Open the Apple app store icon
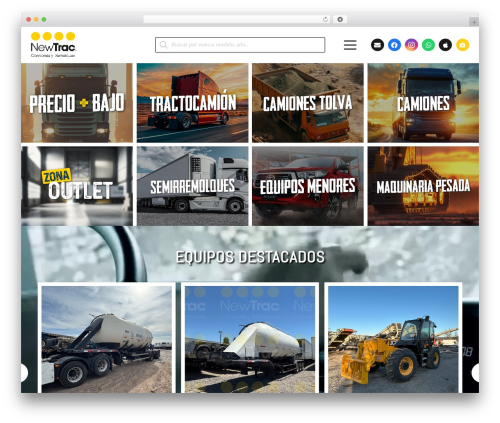This screenshot has height=423, width=500. [x=445, y=45]
